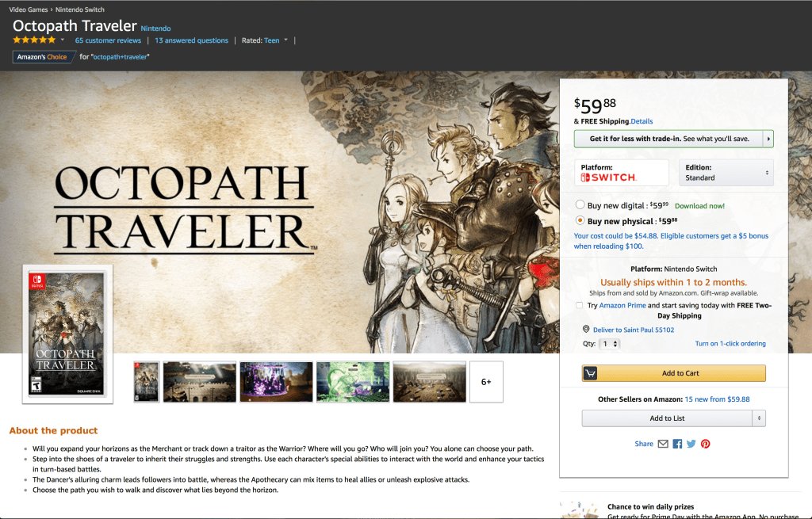Click the Teen rating link
The image size is (812, 519).
tap(271, 40)
